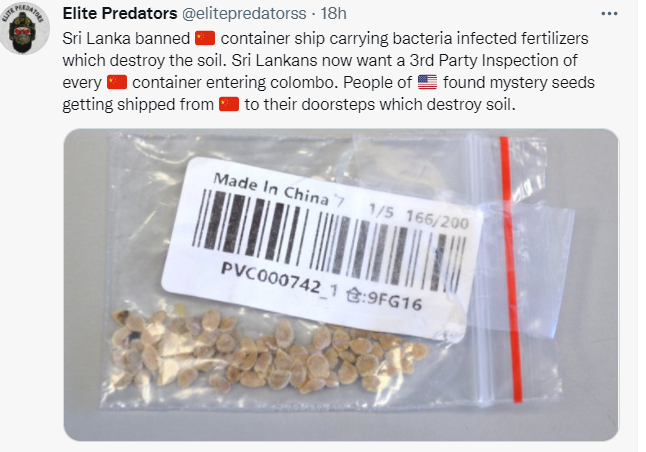Screen dimensions: 646x452
Task: Click the 'Made In China' text on the label
Action: (x=271, y=188)
